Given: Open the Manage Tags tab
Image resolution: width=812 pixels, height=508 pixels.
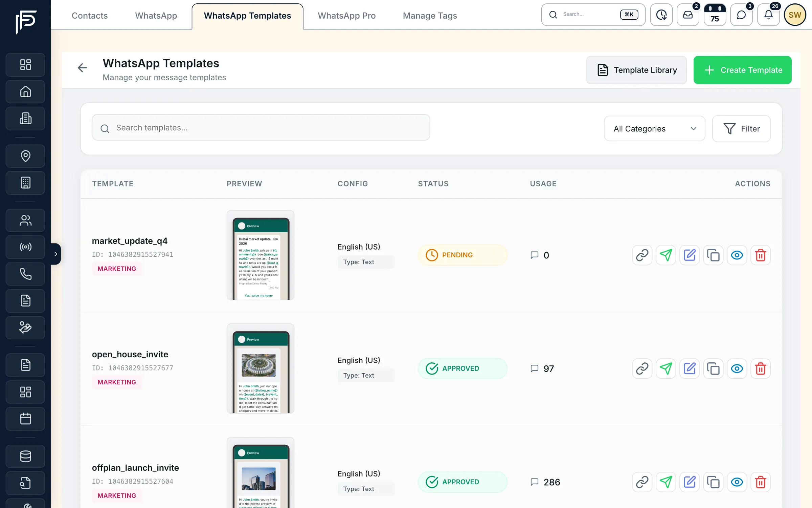Looking at the screenshot, I should click(x=430, y=16).
